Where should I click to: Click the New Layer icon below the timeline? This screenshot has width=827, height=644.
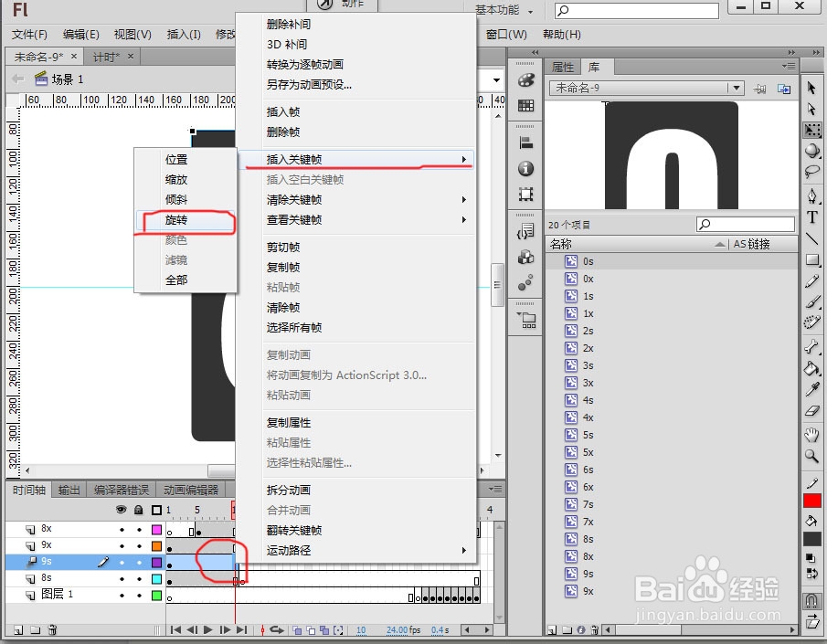pos(18,629)
